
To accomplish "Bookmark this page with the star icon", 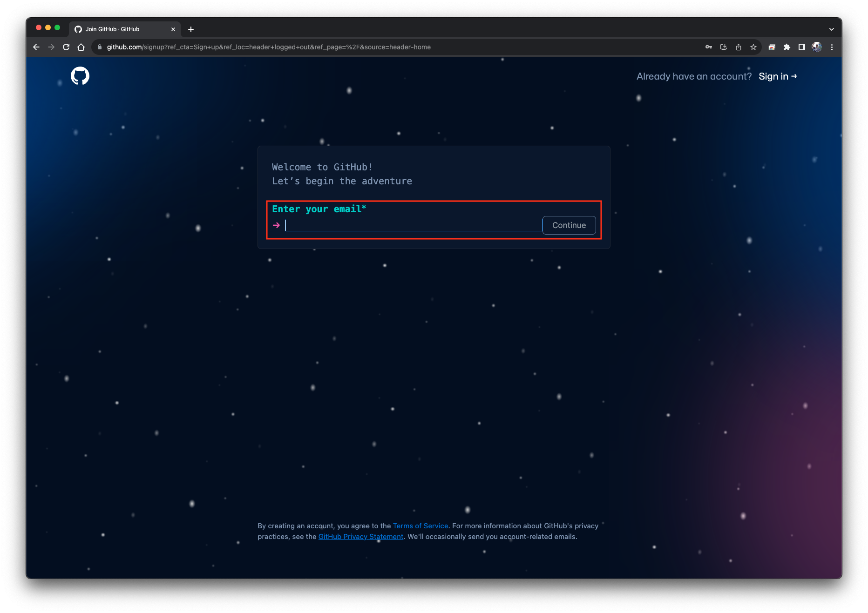I will tap(753, 47).
